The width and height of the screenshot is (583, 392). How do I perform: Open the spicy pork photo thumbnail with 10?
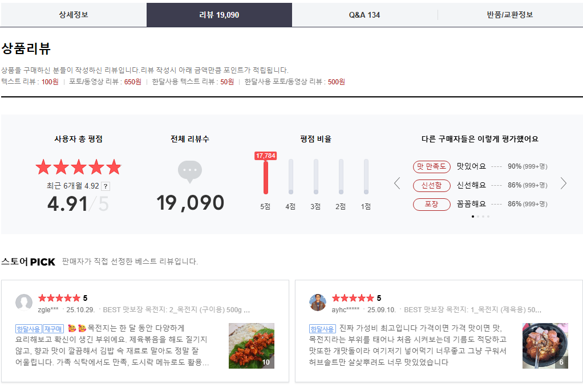click(251, 346)
